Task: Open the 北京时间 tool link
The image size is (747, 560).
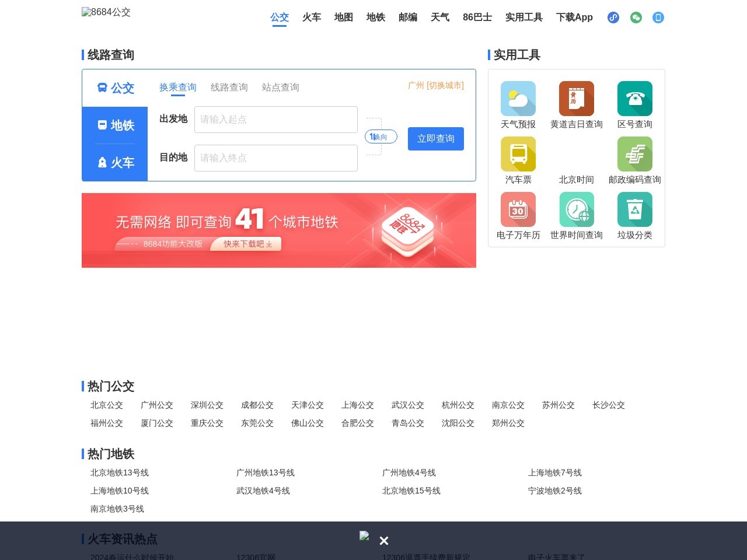Action: 577,180
